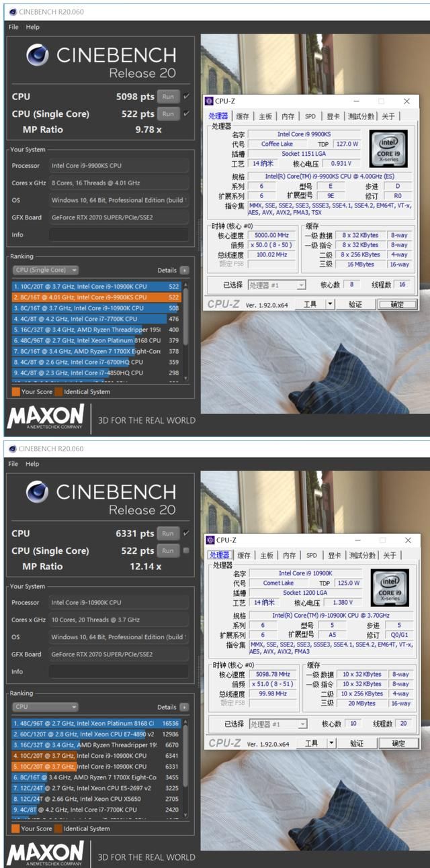Click the Core i9 logo in the 10900K CPU-Z window

(390, 587)
